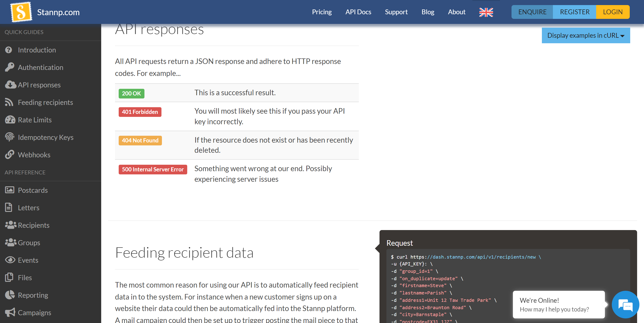The height and width of the screenshot is (323, 644).
Task: Click the UK flag language selector
Action: click(486, 12)
